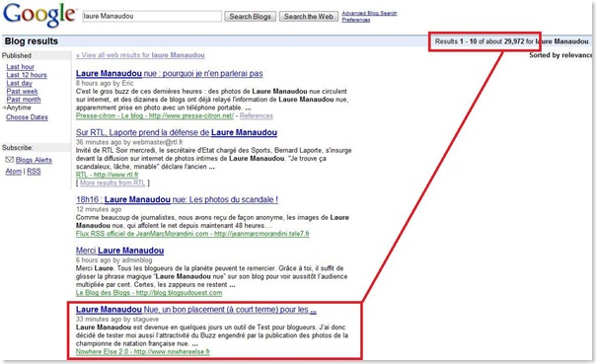The width and height of the screenshot is (596, 364).
Task: Click the Published sidebar heading
Action: click(x=17, y=55)
